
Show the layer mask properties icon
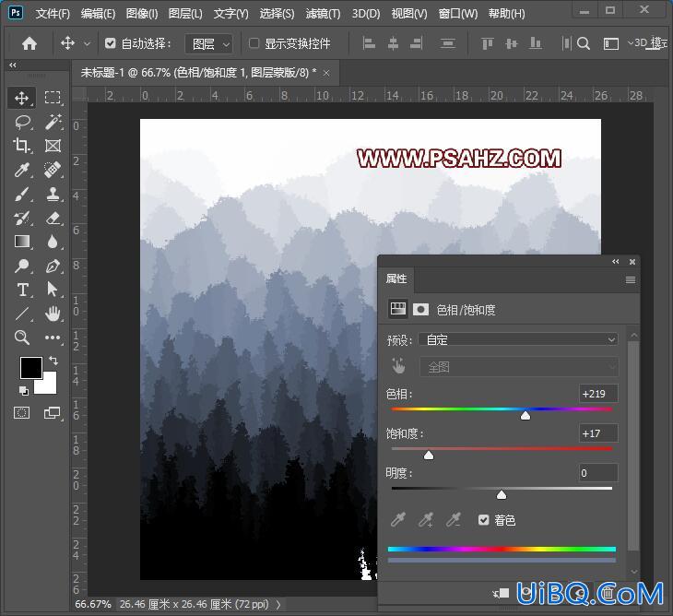pos(420,310)
